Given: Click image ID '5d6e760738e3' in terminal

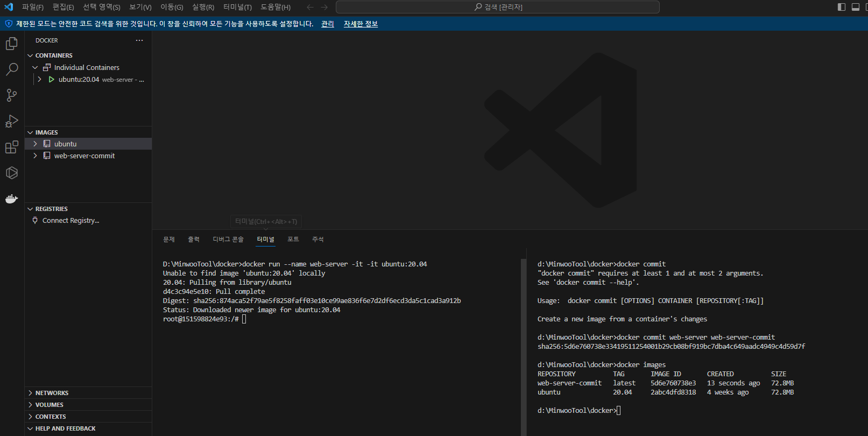Looking at the screenshot, I should 673,383.
